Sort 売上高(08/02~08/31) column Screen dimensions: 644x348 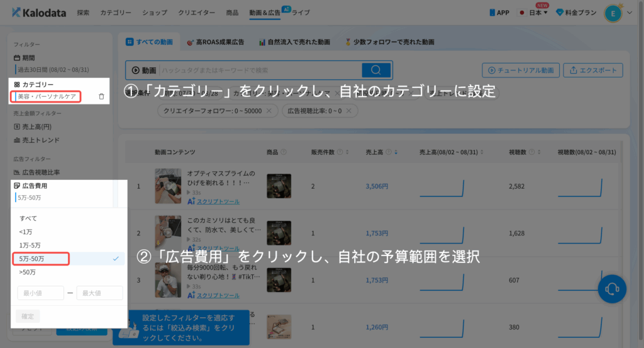coord(482,152)
